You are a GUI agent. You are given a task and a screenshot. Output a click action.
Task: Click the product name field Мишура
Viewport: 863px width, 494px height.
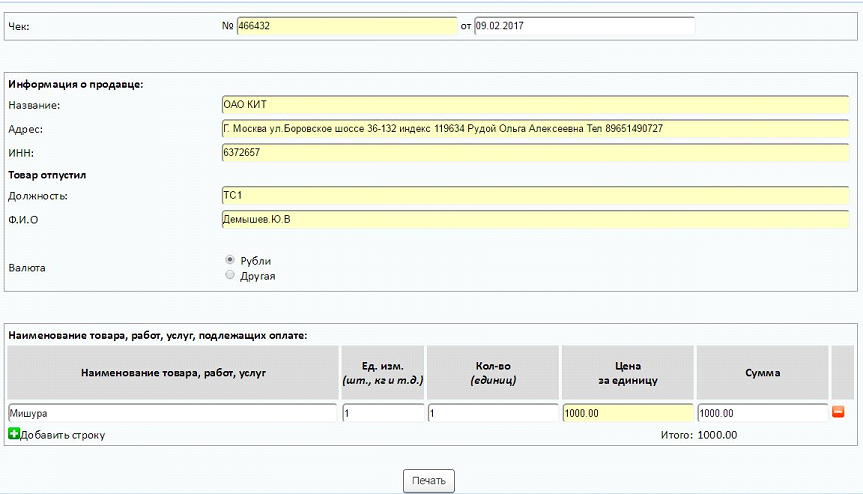click(172, 413)
